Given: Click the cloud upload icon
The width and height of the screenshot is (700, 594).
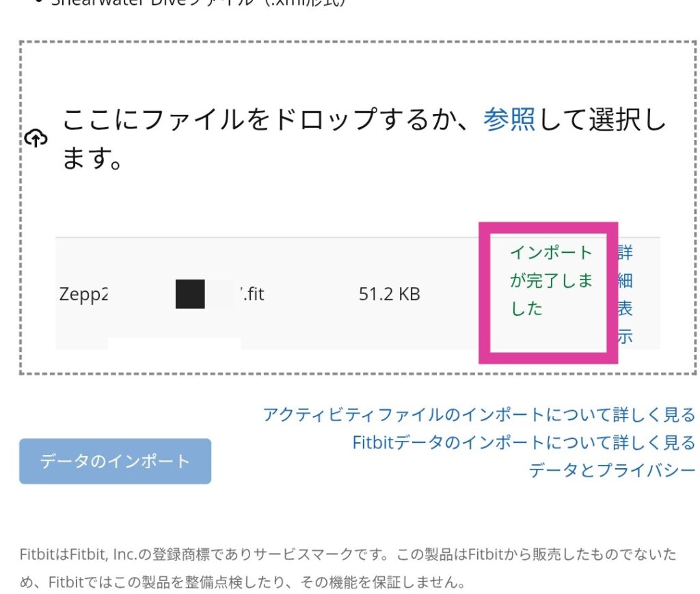Looking at the screenshot, I should tap(36, 138).
